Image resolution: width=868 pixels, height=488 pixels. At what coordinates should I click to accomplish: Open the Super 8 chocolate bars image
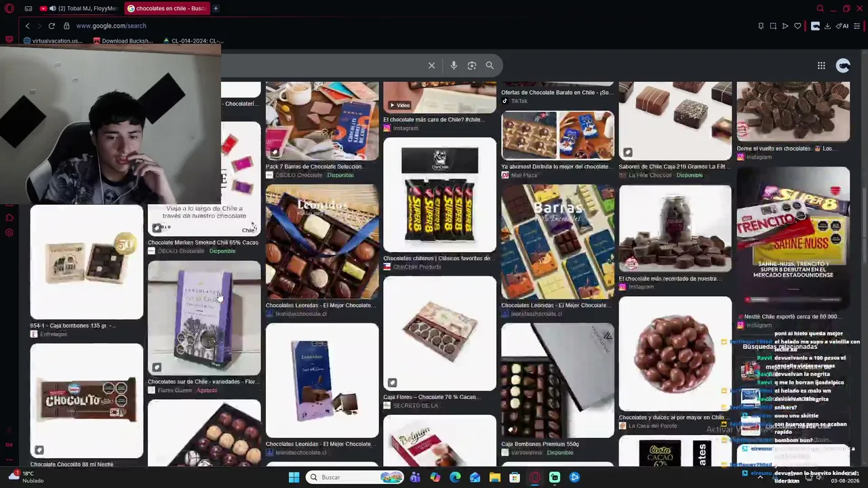439,195
